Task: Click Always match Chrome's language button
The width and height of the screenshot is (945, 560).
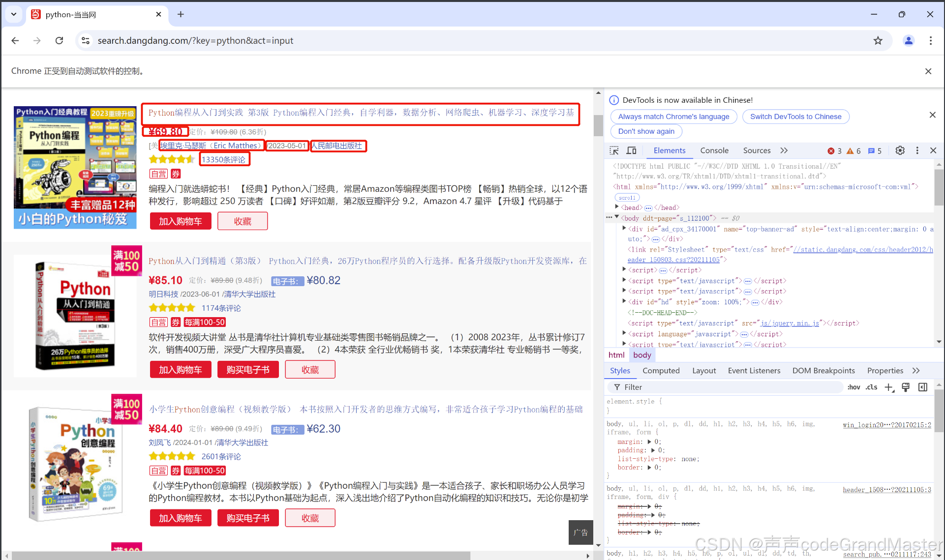Action: tap(673, 117)
